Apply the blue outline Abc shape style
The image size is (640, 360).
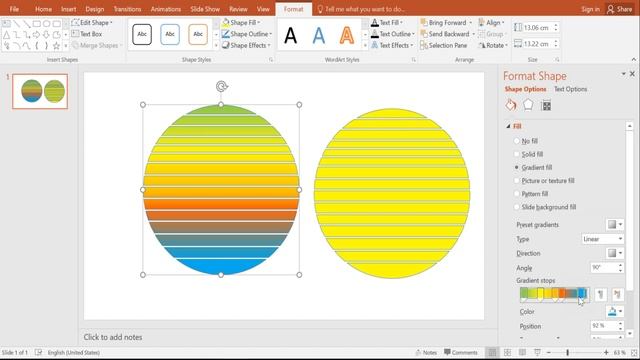170,34
